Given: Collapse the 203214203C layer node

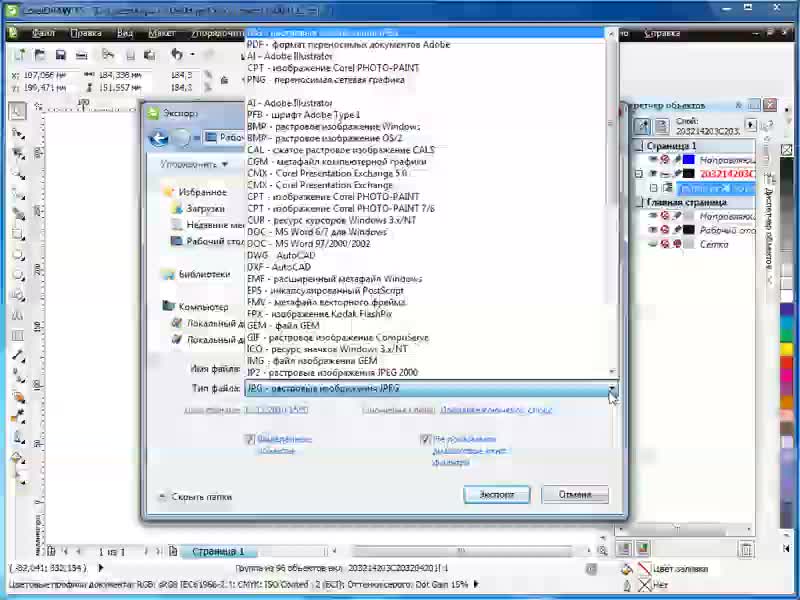Looking at the screenshot, I should pos(638,174).
